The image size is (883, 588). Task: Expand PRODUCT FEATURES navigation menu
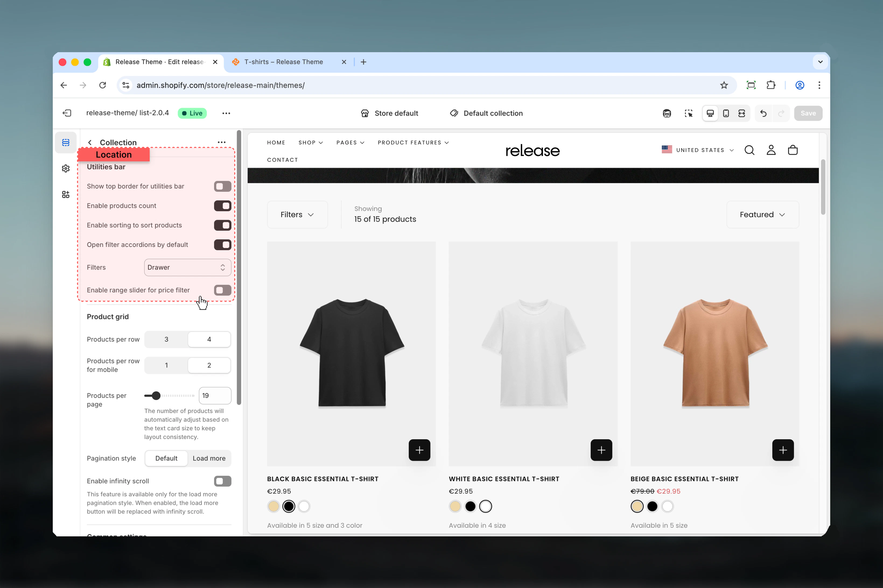(413, 143)
